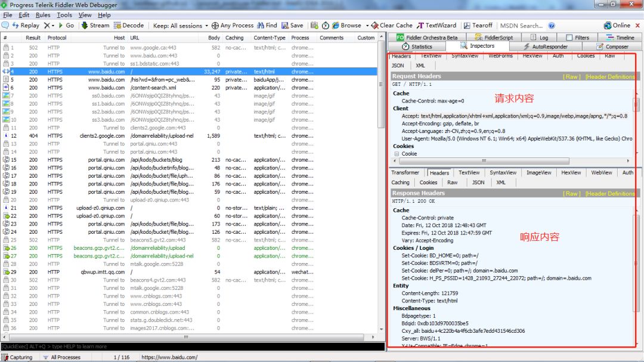Launch Browse from the toolbar
Image resolution: width=644 pixels, height=362 pixels.
click(x=346, y=26)
